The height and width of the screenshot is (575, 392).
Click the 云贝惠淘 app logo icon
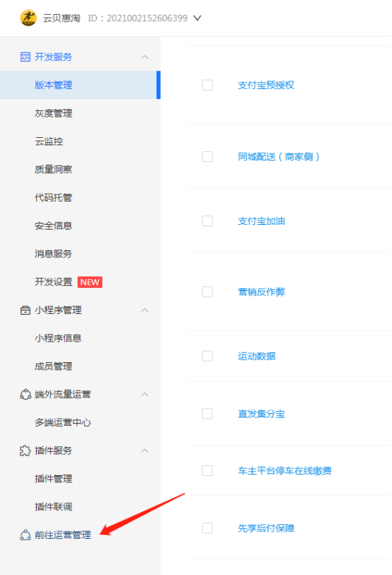28,18
